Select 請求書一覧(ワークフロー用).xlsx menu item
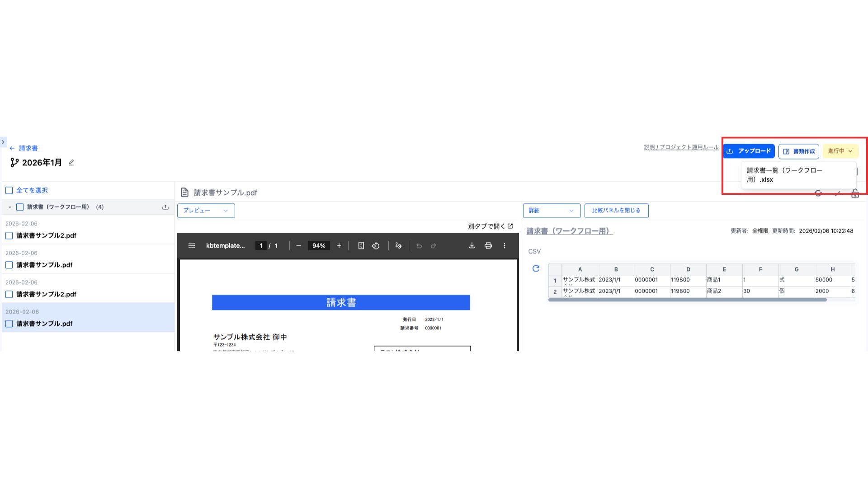The width and height of the screenshot is (868, 488). [784, 175]
